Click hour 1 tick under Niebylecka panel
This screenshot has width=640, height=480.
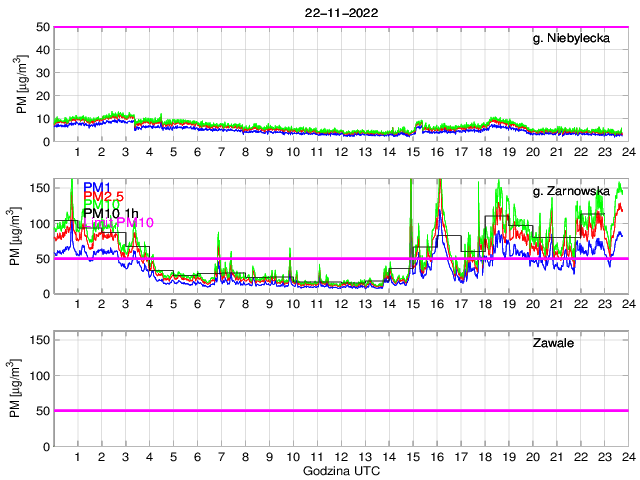pos(78,152)
